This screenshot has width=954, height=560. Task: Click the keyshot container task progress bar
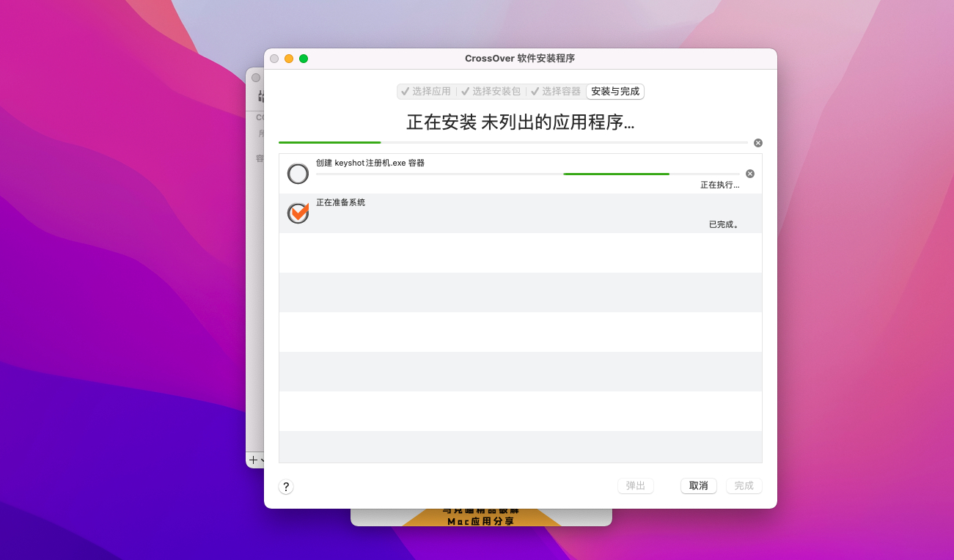pos(528,174)
